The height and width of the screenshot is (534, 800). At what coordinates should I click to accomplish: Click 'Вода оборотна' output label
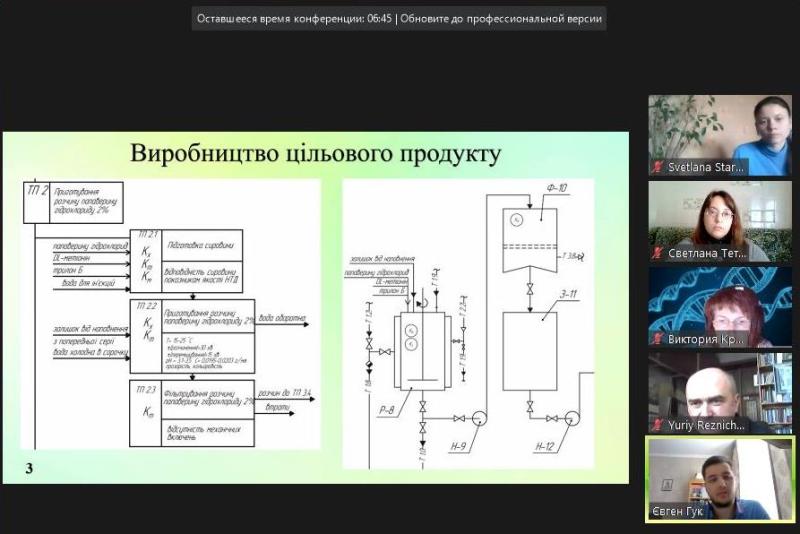pos(282,318)
